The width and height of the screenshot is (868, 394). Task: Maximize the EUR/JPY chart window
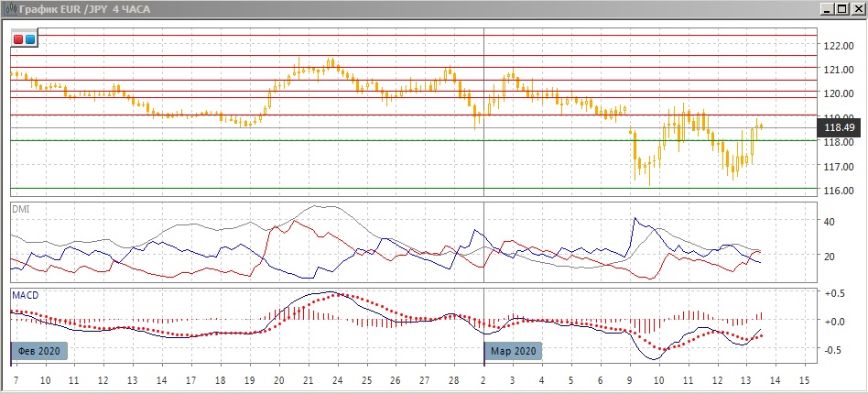841,9
